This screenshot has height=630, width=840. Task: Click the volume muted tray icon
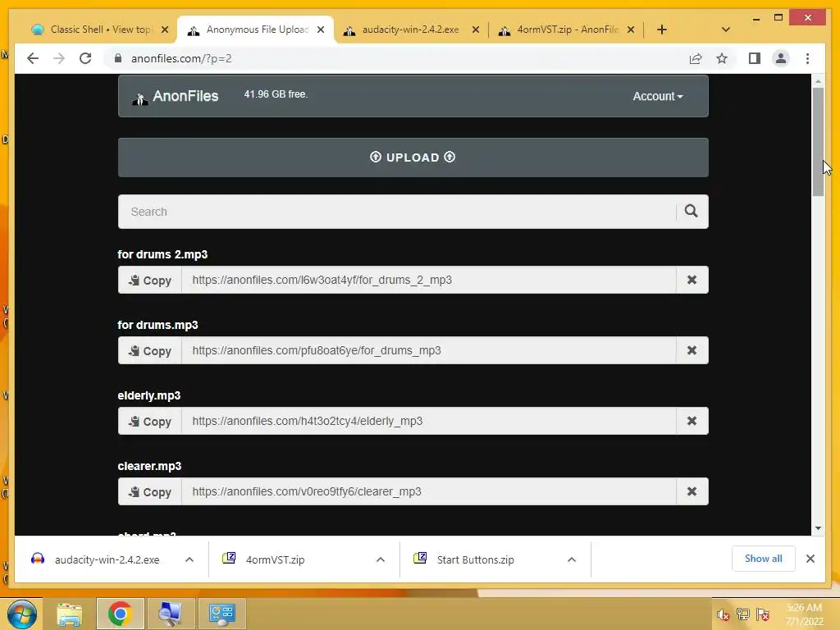[723, 614]
